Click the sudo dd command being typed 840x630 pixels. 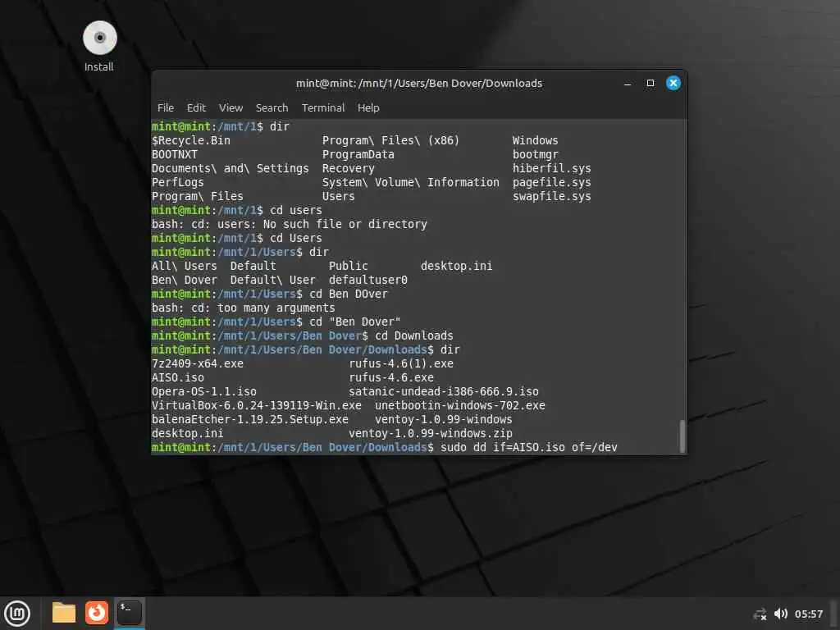click(x=529, y=447)
